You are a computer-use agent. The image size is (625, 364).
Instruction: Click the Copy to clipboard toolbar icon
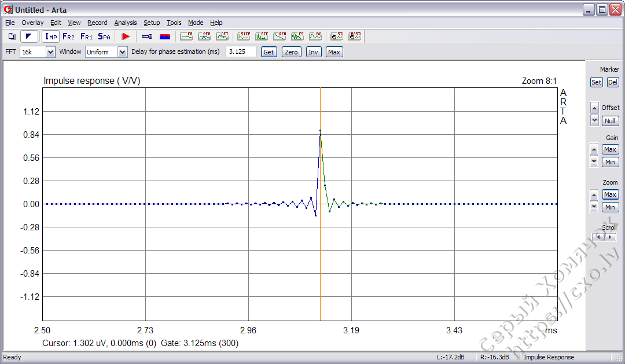(x=12, y=36)
